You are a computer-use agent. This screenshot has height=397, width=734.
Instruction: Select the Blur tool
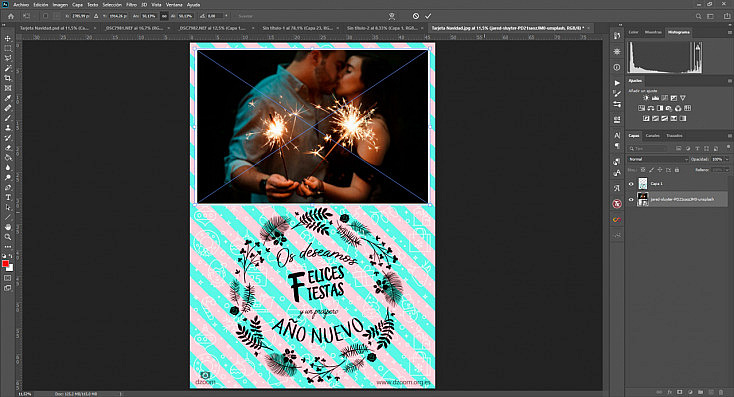[7, 167]
